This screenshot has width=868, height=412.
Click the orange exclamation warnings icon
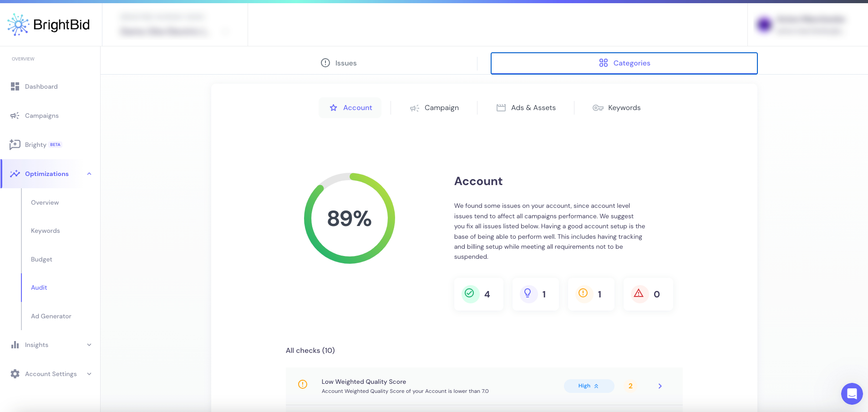coord(583,293)
